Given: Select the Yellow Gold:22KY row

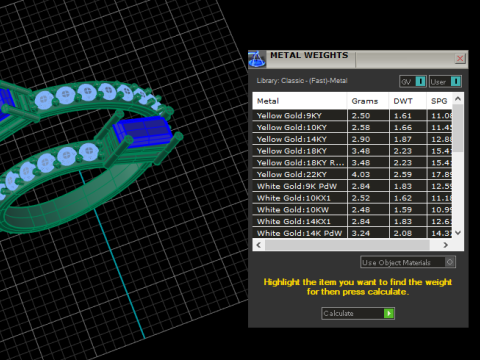Looking at the screenshot, I should pyautogui.click(x=352, y=174).
